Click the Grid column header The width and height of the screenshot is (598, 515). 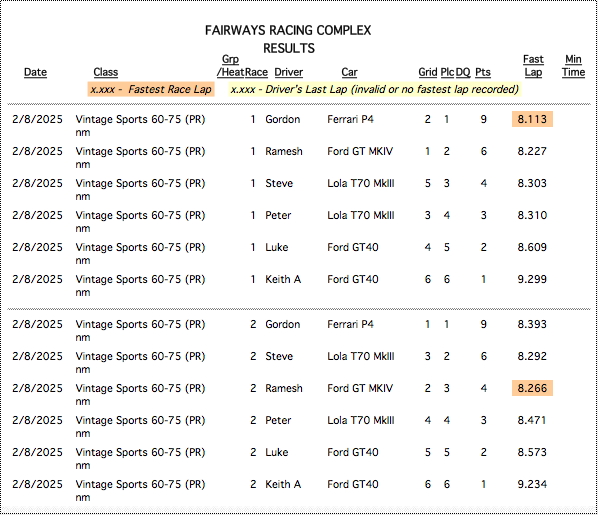point(428,72)
